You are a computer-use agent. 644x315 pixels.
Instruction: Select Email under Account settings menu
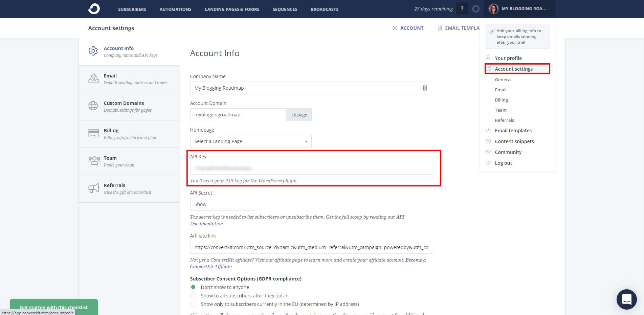[x=501, y=90]
